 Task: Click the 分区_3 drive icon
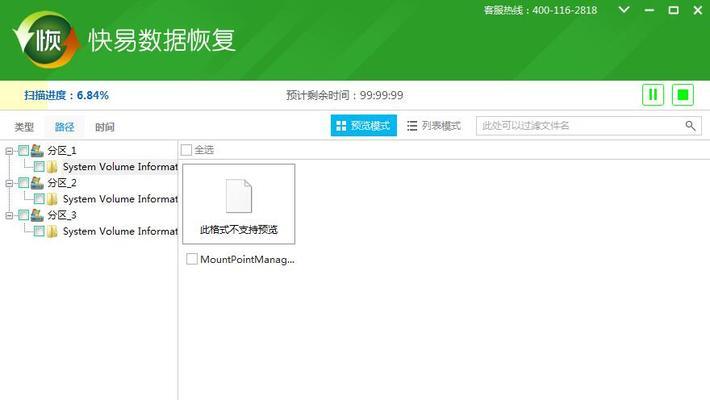coord(37,215)
